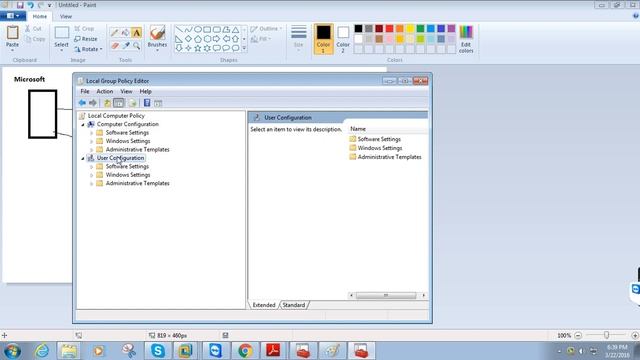Open the View menu in Group Policy Editor
Viewport: 640px width, 360px height.
coord(126,91)
